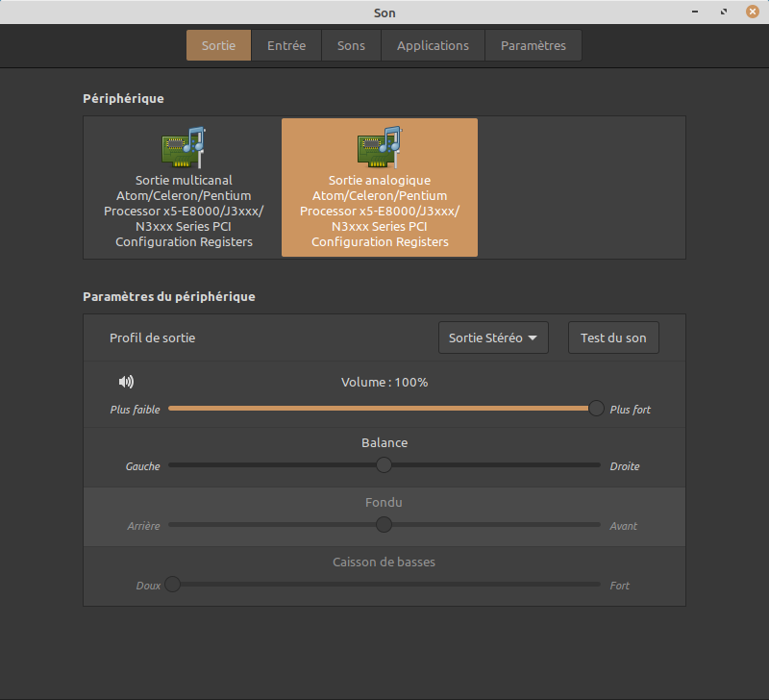Click the Caisson de basses slider knob
Image resolution: width=769 pixels, height=700 pixels.
(172, 585)
